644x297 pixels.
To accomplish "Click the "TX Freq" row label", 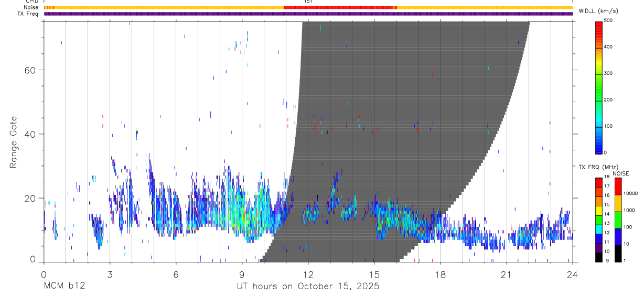I will 28,14.
